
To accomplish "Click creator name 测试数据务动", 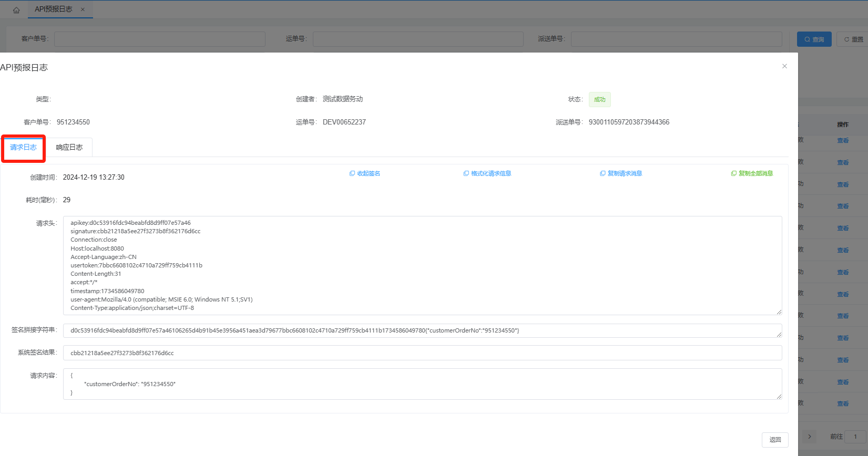I will 343,99.
